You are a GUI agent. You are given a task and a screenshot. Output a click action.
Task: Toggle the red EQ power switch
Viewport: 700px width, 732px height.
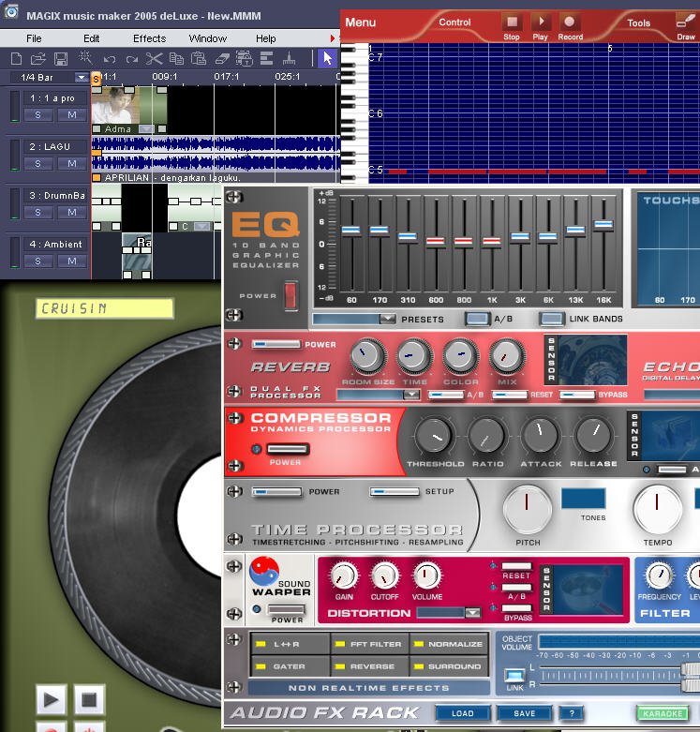pos(291,294)
